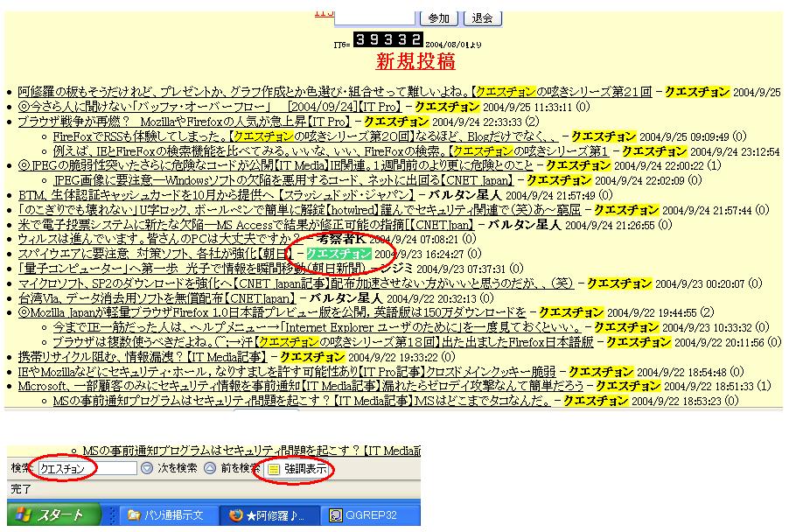Click author name 考察者K
The width and height of the screenshot is (789, 532).
click(340, 239)
